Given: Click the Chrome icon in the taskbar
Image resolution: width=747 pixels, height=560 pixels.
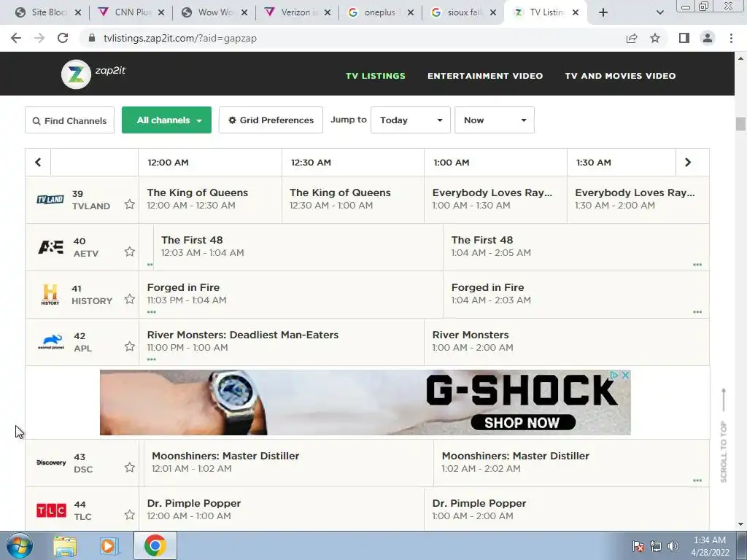Looking at the screenshot, I should tap(155, 545).
